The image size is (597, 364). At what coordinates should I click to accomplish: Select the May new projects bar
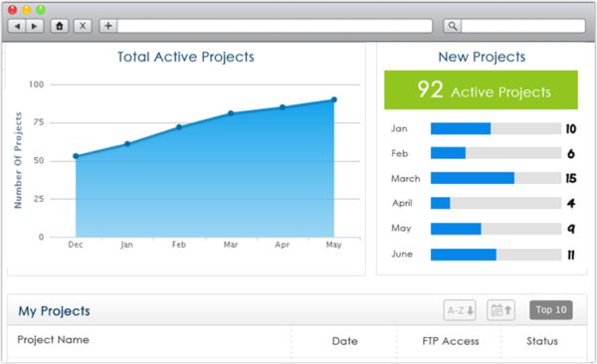[496, 229]
